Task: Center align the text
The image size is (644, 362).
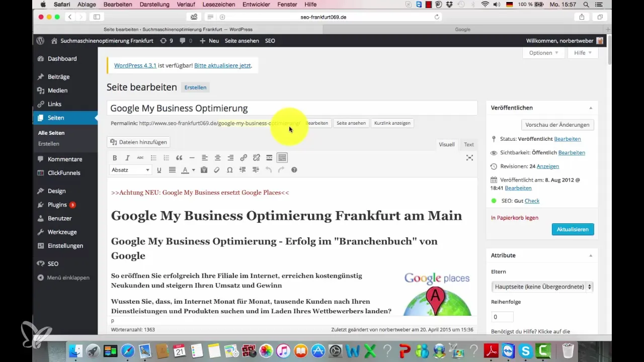Action: pos(217,157)
